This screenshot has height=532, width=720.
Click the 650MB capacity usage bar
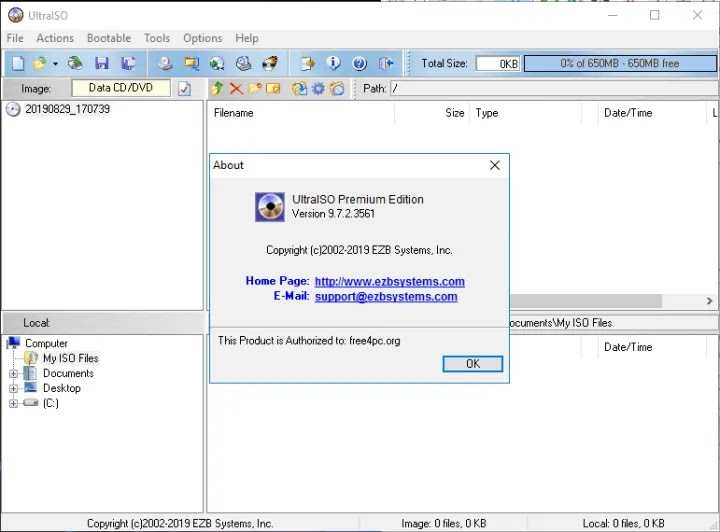coord(619,63)
